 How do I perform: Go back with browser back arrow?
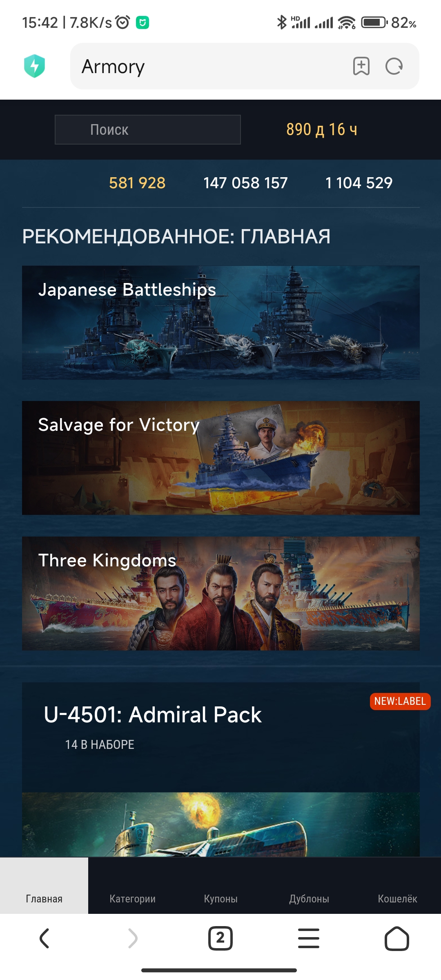coord(44,938)
